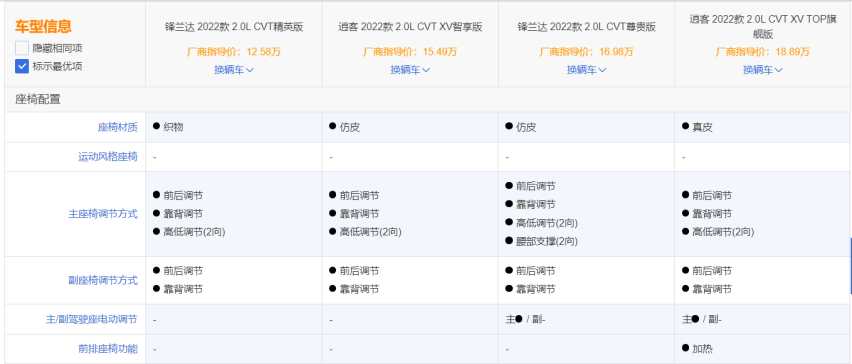Open 逍客 2022款 2.0L CVT XV TOP旗舰版 link
852x364 pixels.
pyautogui.click(x=763, y=26)
